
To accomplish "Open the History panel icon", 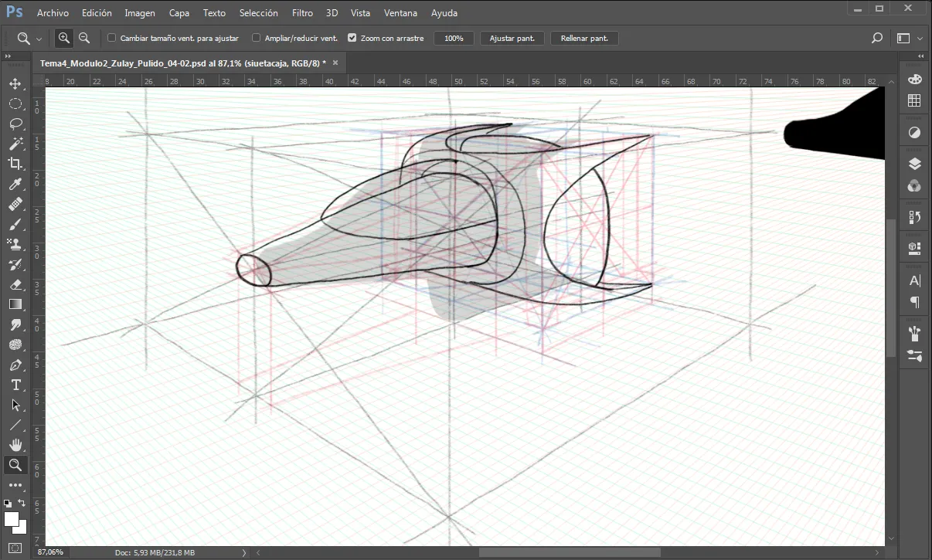I will click(x=914, y=217).
